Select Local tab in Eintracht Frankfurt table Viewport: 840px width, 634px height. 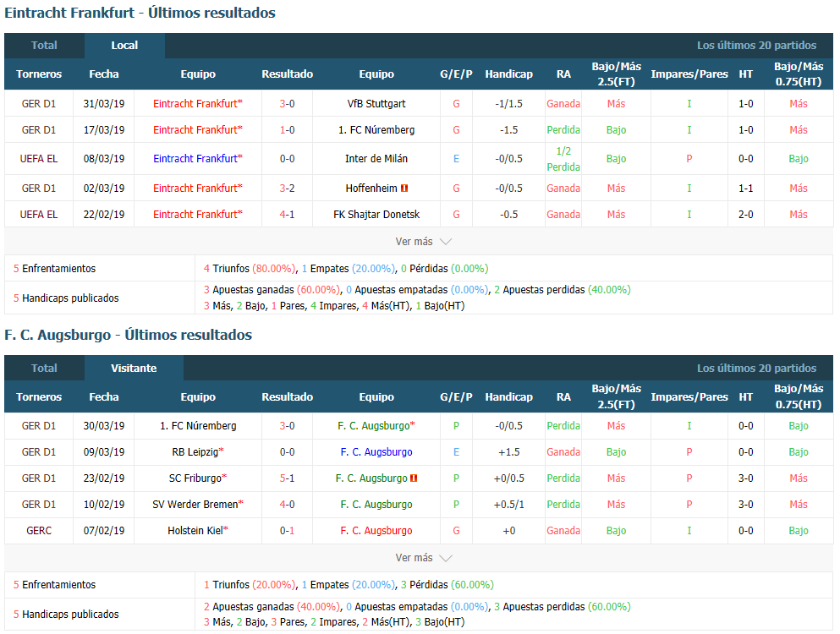[124, 46]
